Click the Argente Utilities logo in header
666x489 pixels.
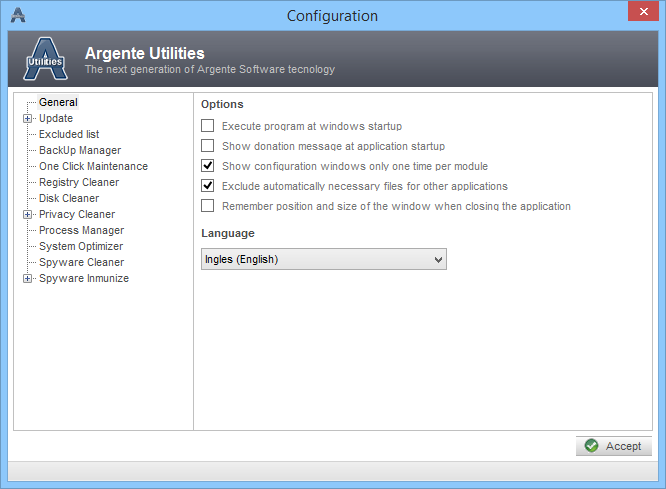coord(43,59)
